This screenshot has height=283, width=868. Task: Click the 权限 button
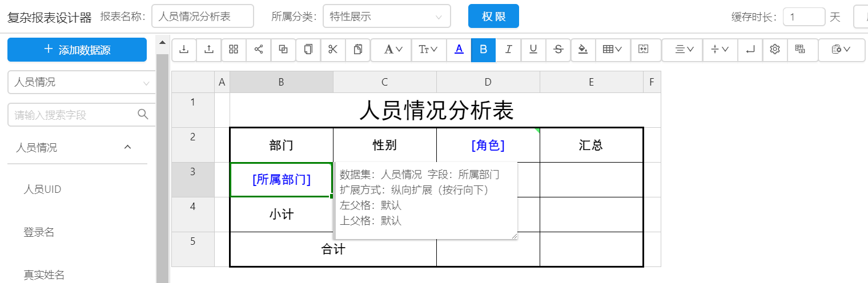[493, 17]
